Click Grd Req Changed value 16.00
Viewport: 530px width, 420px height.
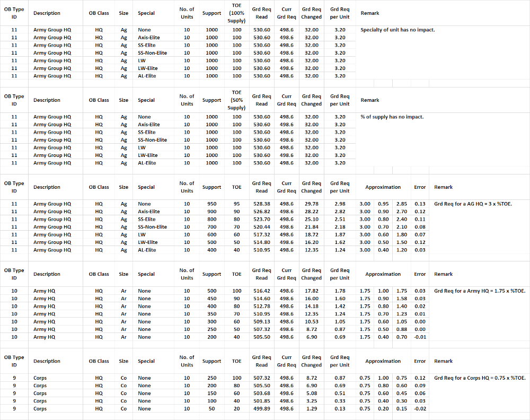point(311,299)
